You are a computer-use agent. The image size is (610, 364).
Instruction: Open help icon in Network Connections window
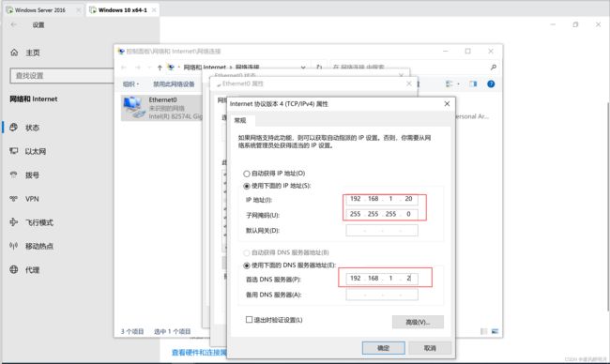491,83
